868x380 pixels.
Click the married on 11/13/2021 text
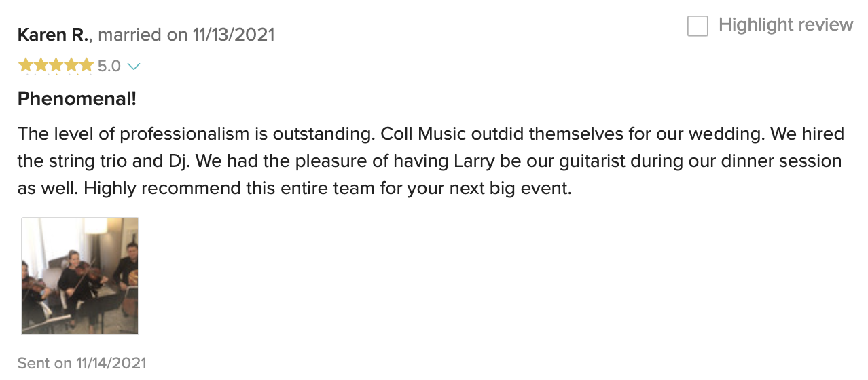pos(186,35)
